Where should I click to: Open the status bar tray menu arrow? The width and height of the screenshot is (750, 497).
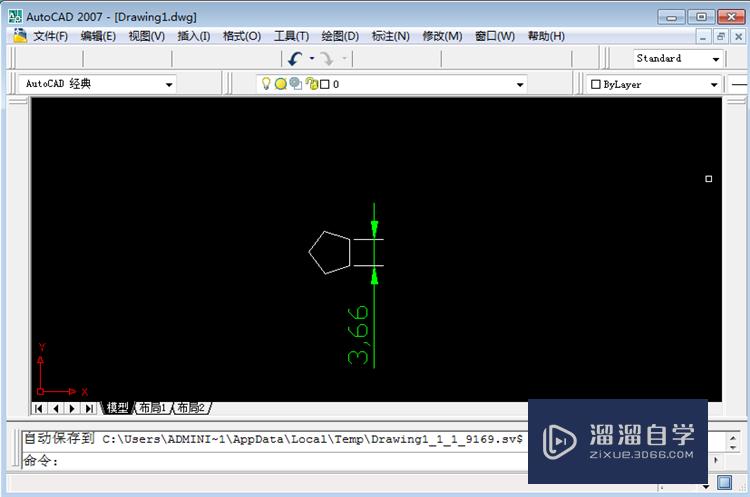706,486
